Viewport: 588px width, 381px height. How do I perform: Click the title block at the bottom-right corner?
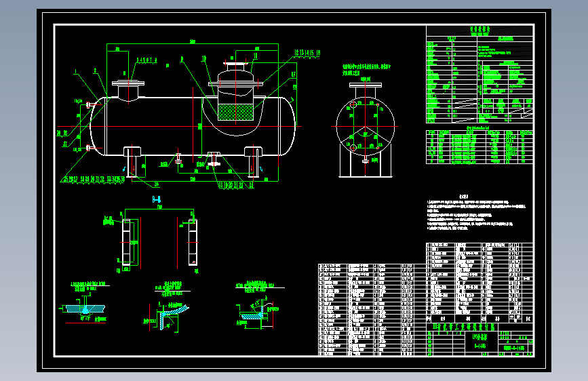(x=479, y=339)
